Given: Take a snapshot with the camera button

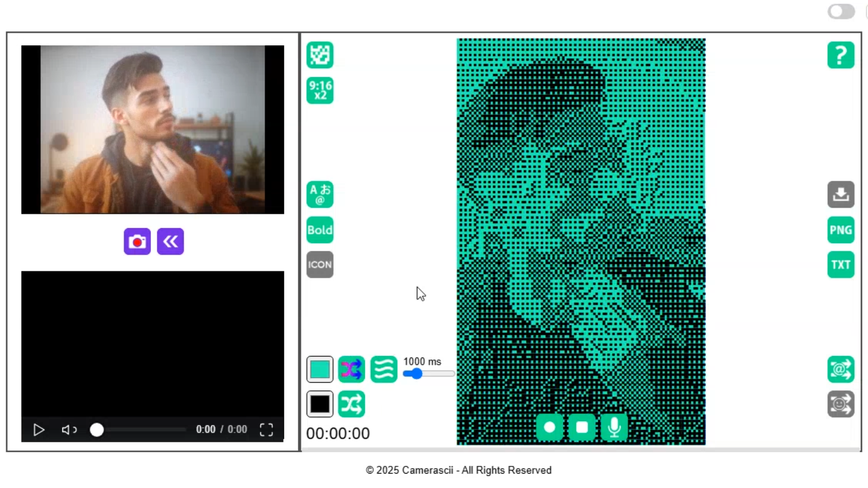Looking at the screenshot, I should click(137, 241).
